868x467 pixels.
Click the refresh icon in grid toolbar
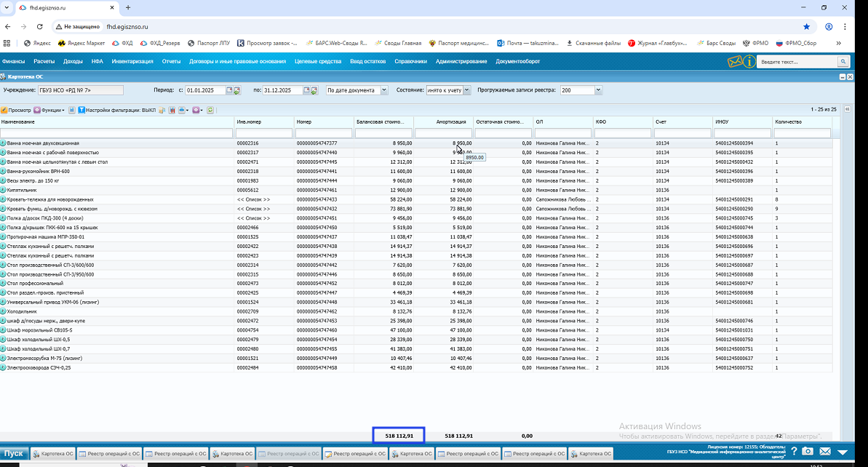210,110
